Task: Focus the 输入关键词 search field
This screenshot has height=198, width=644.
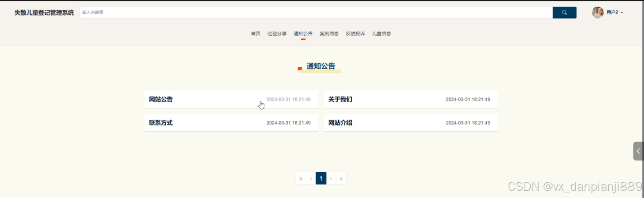Action: 316,13
